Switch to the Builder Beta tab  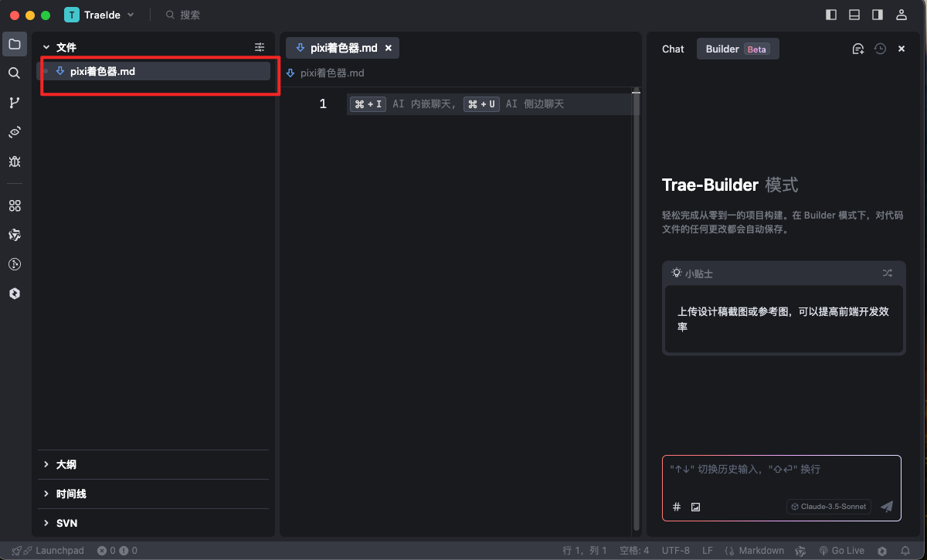tap(738, 49)
